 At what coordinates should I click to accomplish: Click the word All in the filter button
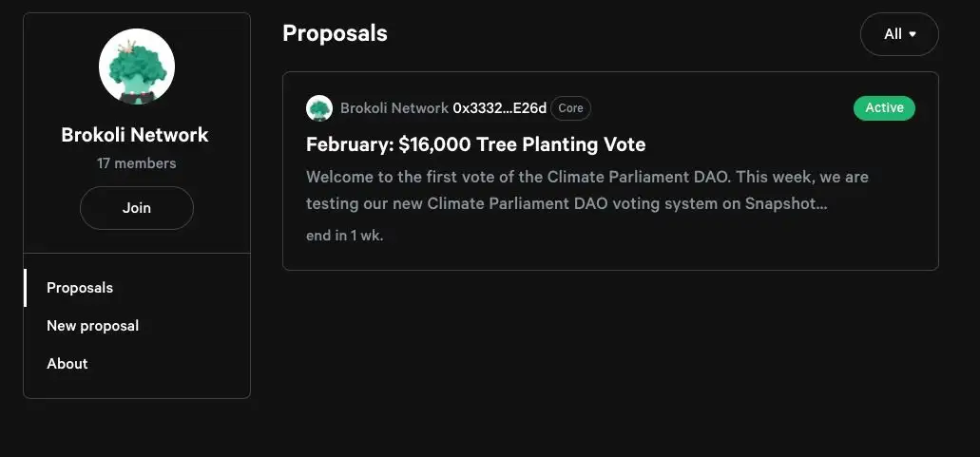click(x=893, y=34)
